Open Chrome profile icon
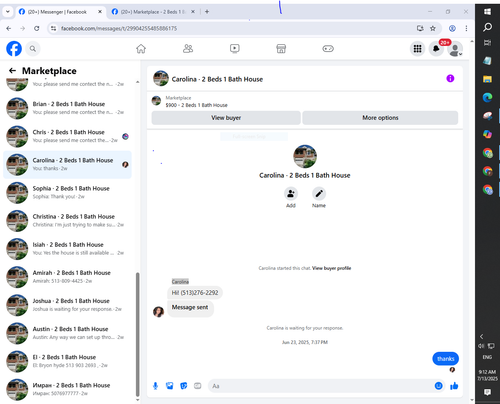Viewport: 500px width, 404px height. tap(452, 28)
